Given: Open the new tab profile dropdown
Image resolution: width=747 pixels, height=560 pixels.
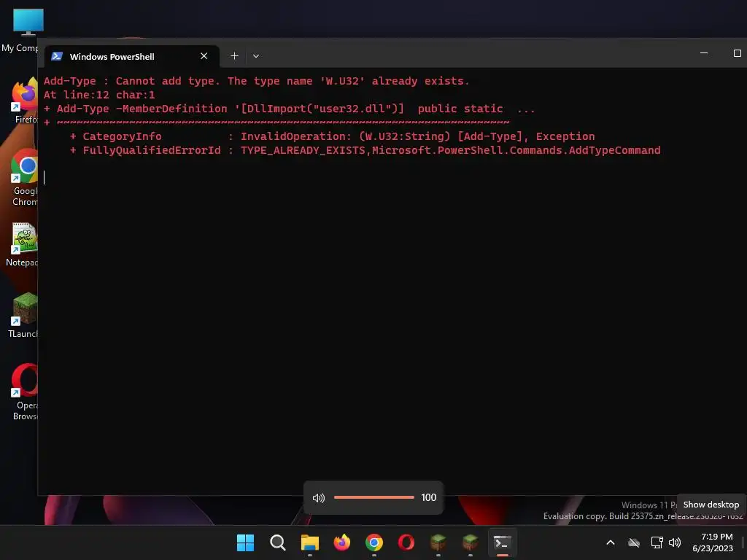Looking at the screenshot, I should tap(256, 56).
